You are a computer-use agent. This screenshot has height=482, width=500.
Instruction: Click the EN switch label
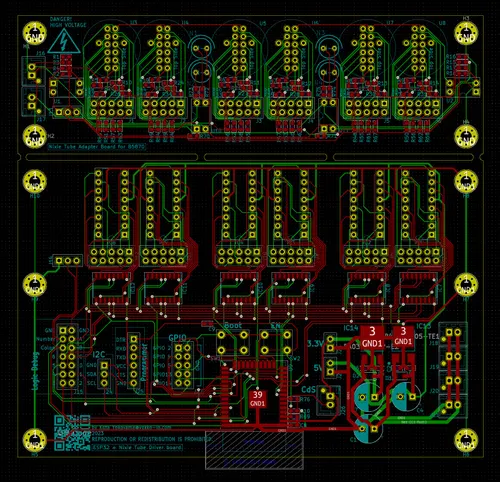[x=275, y=325]
